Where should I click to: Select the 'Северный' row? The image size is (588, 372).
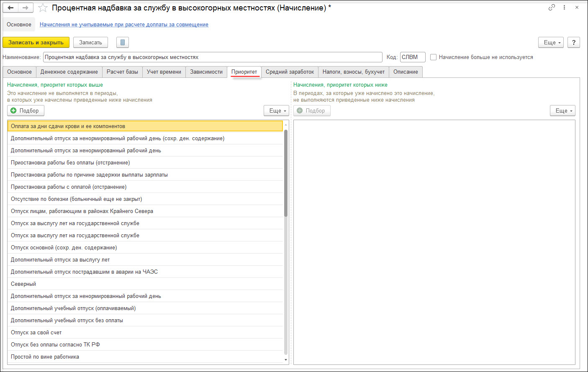(x=145, y=284)
